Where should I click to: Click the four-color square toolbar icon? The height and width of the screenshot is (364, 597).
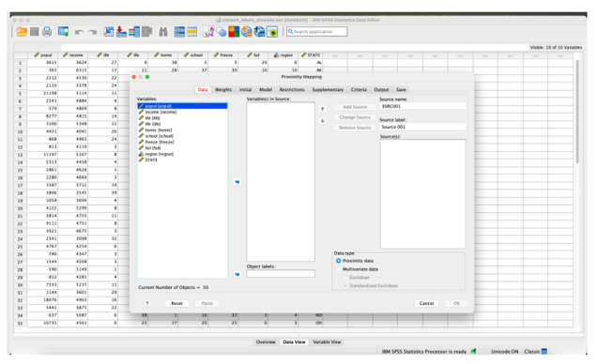click(234, 32)
